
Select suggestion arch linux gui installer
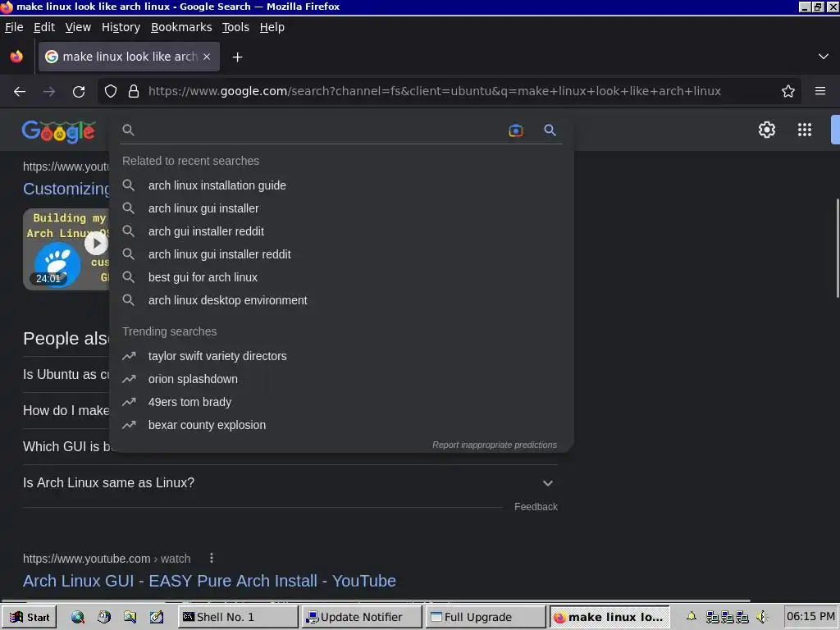pos(341,208)
